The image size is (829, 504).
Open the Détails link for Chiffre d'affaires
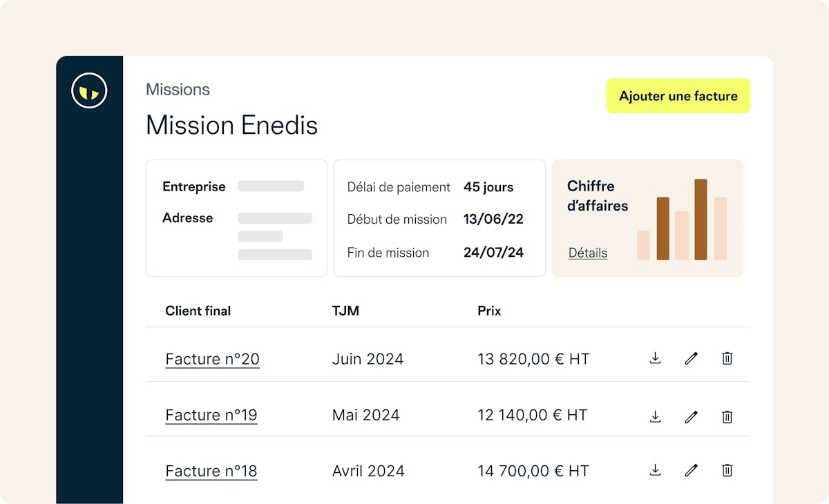coord(588,253)
